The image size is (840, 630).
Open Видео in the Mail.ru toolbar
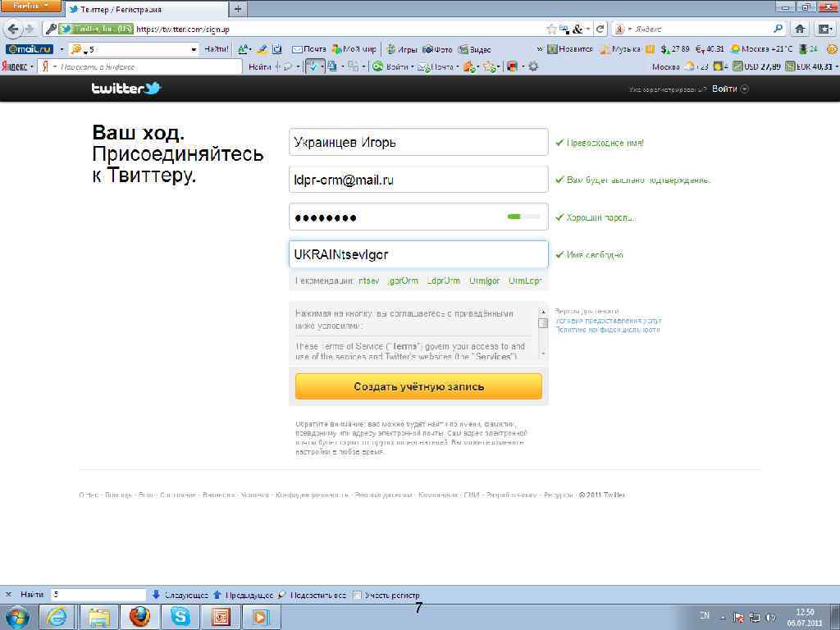475,49
